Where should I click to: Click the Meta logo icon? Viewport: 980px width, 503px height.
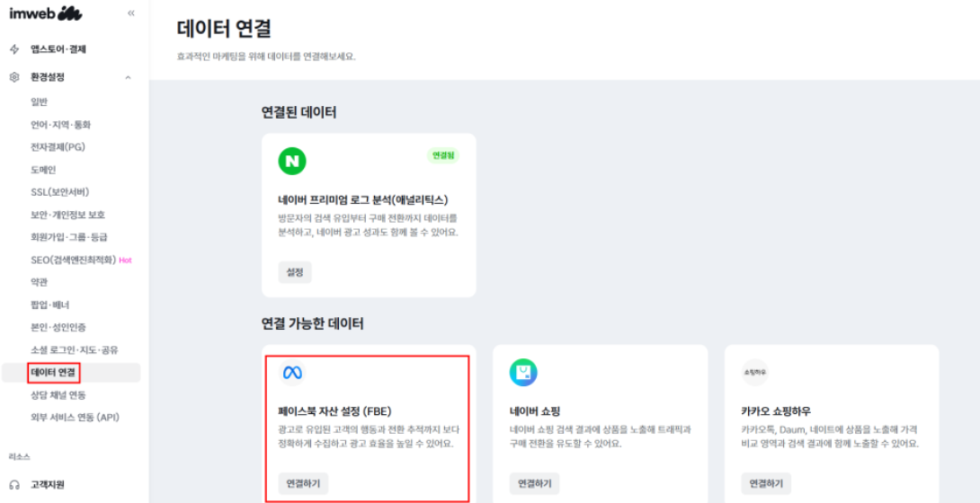[x=292, y=373]
